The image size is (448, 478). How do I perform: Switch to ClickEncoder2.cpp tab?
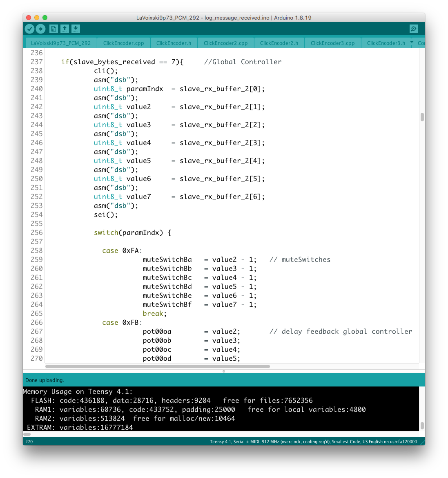point(225,43)
